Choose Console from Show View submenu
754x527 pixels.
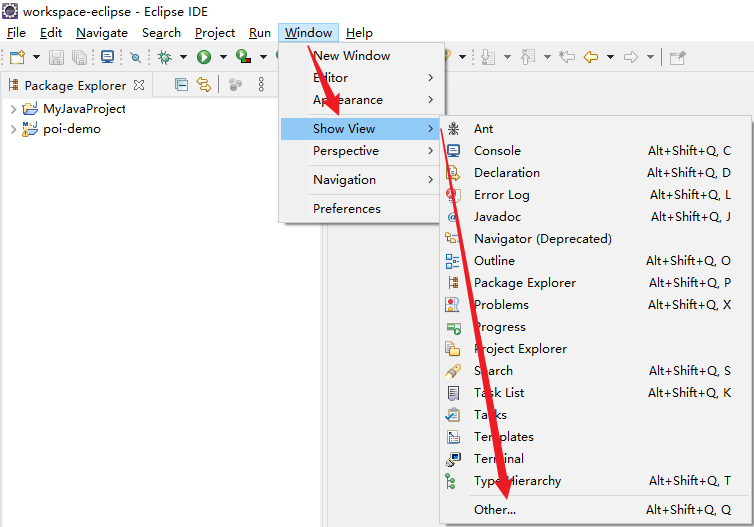(x=497, y=151)
